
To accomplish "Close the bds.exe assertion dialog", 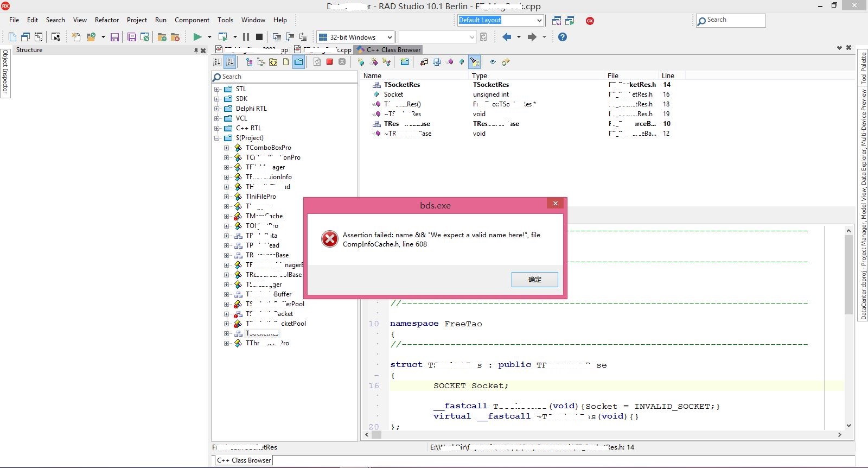I will (555, 203).
